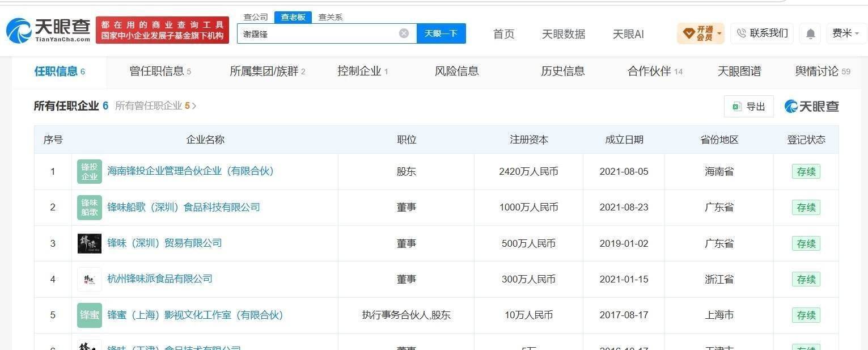Switch to the 查公司 search tab
This screenshot has height=350, width=868.
pos(256,17)
